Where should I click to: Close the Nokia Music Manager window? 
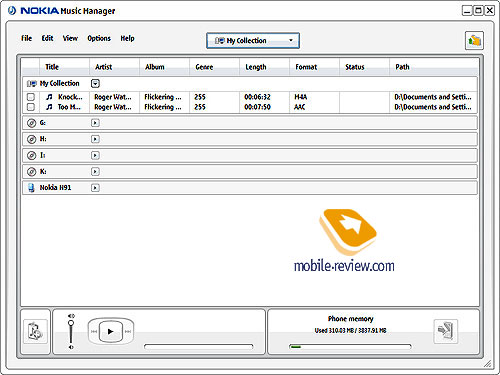pyautogui.click(x=490, y=11)
